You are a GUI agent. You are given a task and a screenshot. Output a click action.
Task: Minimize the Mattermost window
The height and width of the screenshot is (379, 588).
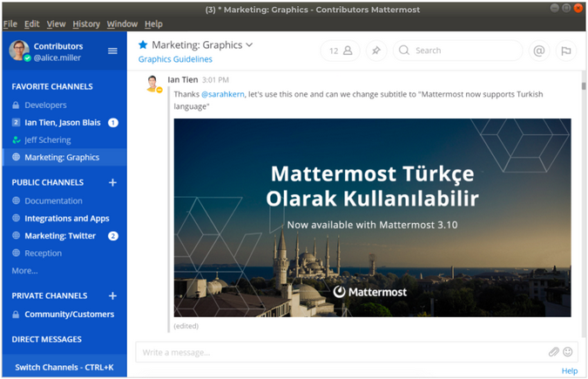pyautogui.click(x=554, y=8)
